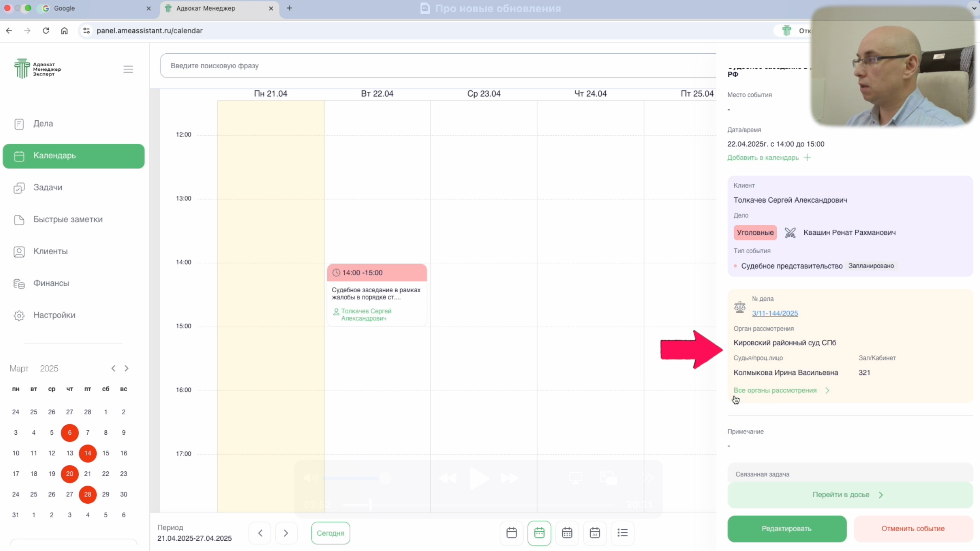
Task: Open case number 3/11-144/2025 link
Action: point(775,313)
